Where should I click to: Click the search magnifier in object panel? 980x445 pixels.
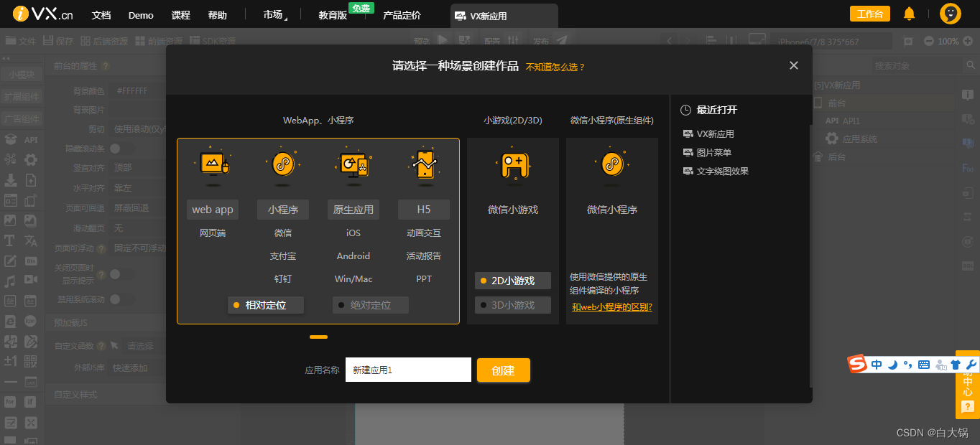(x=970, y=66)
